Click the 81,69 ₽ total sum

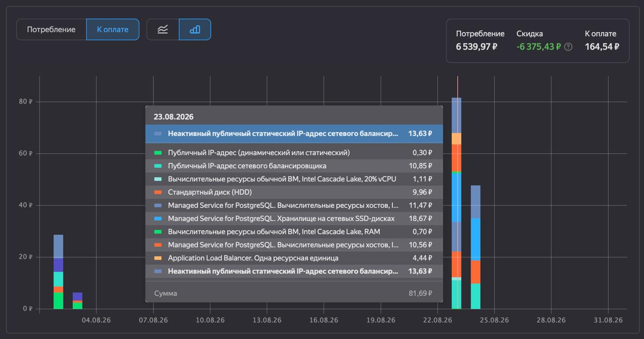(x=420, y=293)
